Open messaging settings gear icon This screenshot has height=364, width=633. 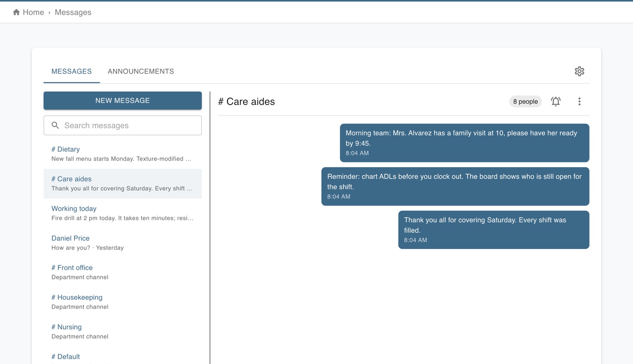coord(579,71)
